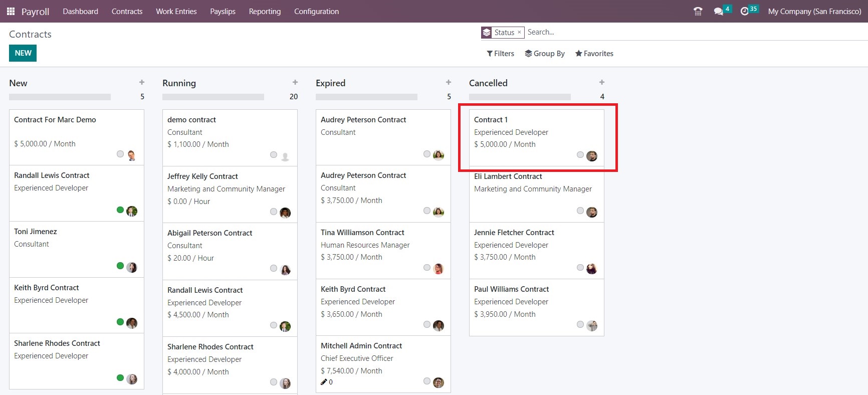
Task: Open the conversations messages icon
Action: [x=718, y=11]
